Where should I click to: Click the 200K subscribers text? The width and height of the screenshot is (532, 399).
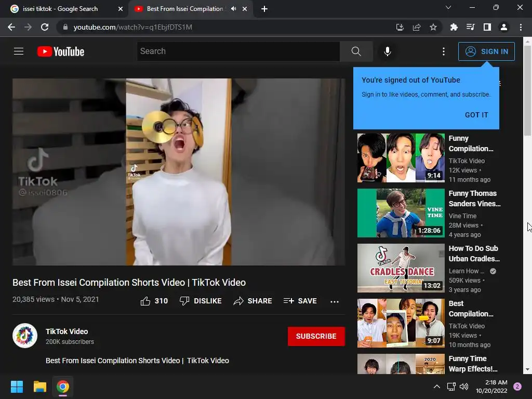click(x=70, y=342)
